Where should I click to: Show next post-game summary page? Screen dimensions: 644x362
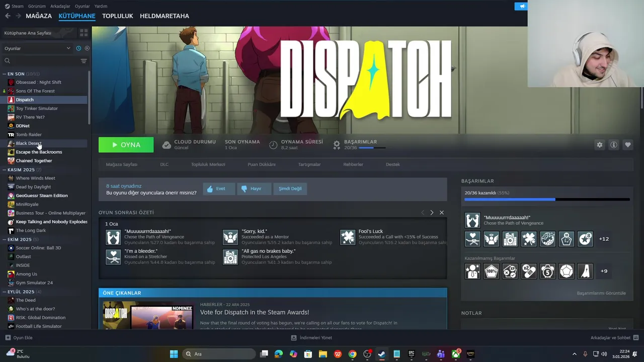pyautogui.click(x=432, y=213)
